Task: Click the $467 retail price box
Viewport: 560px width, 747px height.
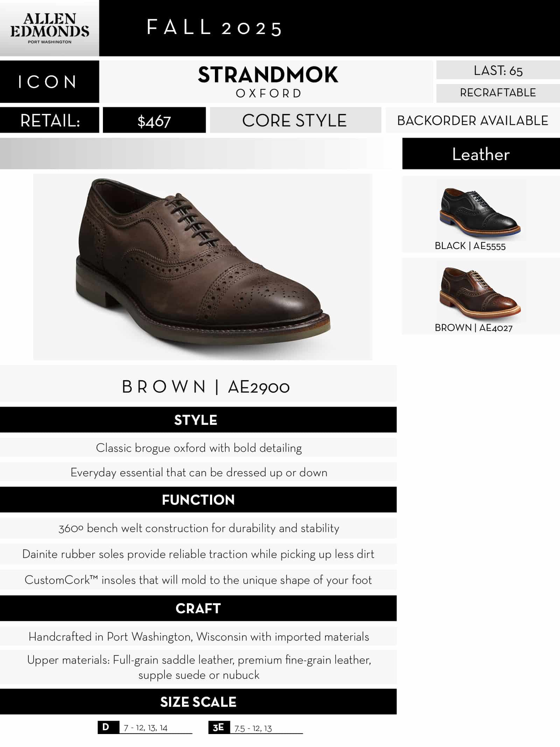Action: (x=154, y=121)
